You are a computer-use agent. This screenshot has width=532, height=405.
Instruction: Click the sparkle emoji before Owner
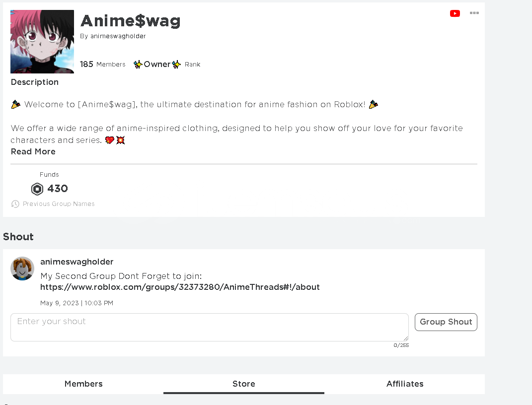pos(138,64)
